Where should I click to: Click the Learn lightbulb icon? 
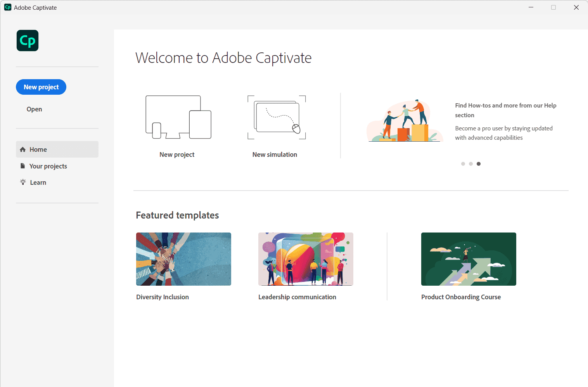(x=23, y=182)
